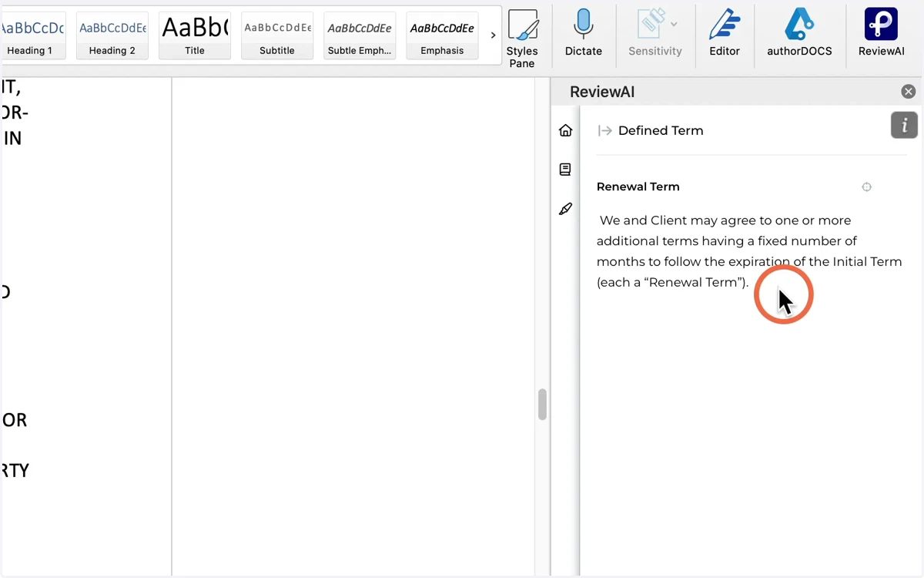Viewport: 924px width, 578px height.
Task: Apply the Heading 1 style
Action: pyautogui.click(x=32, y=35)
